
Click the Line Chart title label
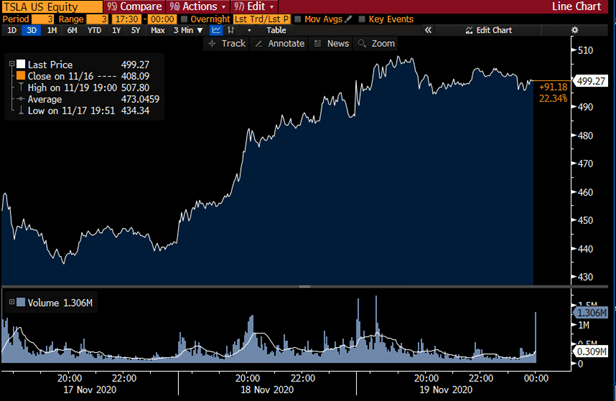[x=576, y=7]
